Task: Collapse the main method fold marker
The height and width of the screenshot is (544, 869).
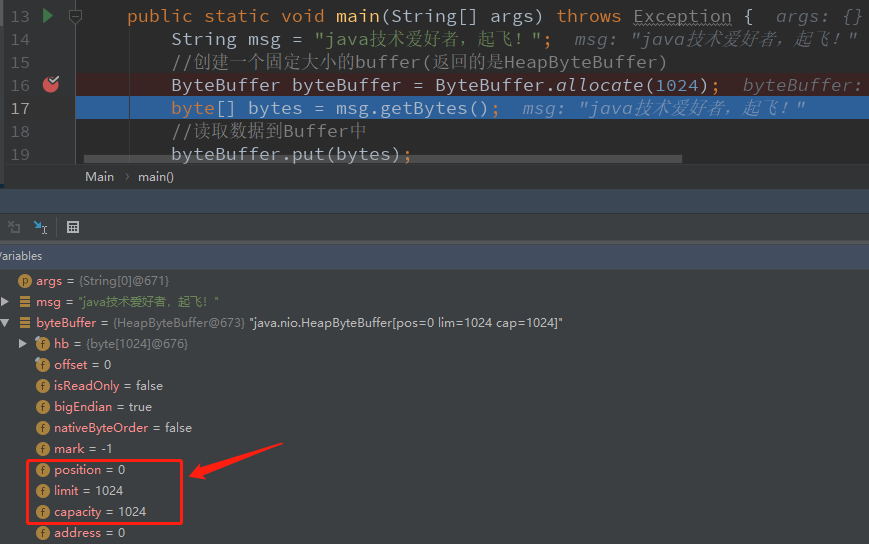Action: (75, 17)
